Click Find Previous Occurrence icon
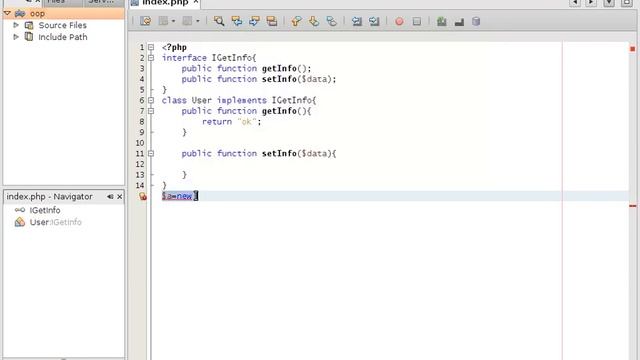The image size is (640, 360). coord(237,21)
